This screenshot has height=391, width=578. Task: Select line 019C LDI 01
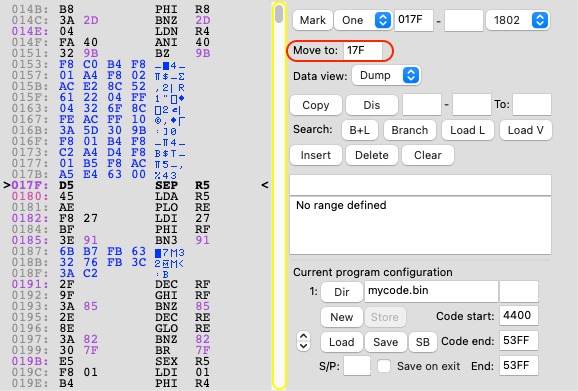click(111, 372)
